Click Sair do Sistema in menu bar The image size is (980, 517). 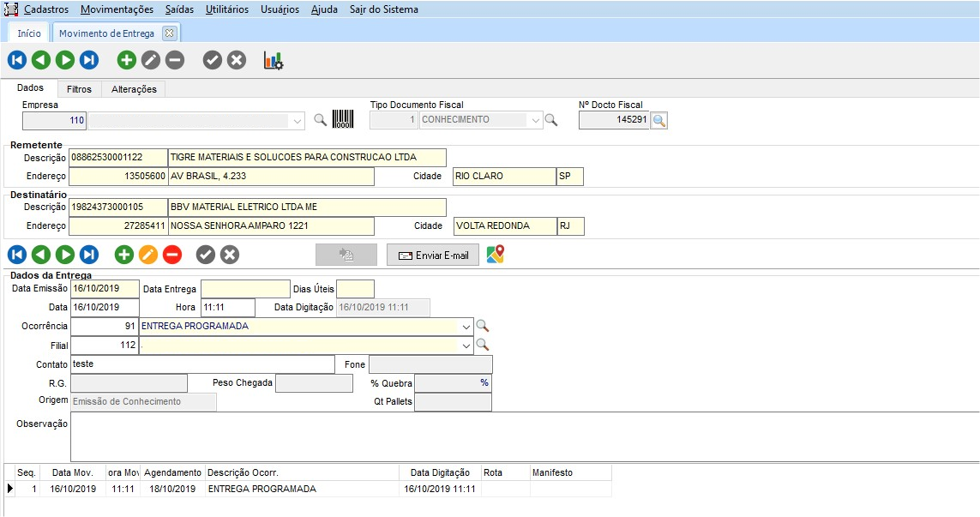(384, 9)
